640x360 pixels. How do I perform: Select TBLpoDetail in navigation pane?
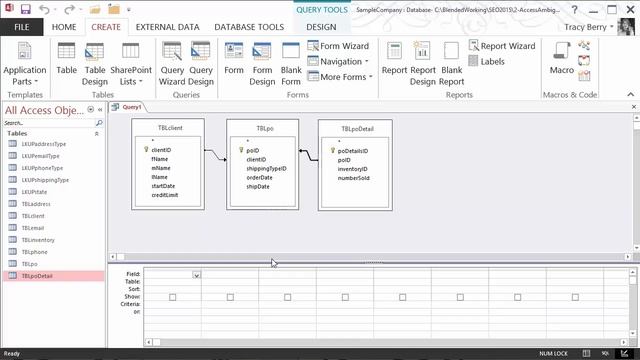click(x=53, y=276)
